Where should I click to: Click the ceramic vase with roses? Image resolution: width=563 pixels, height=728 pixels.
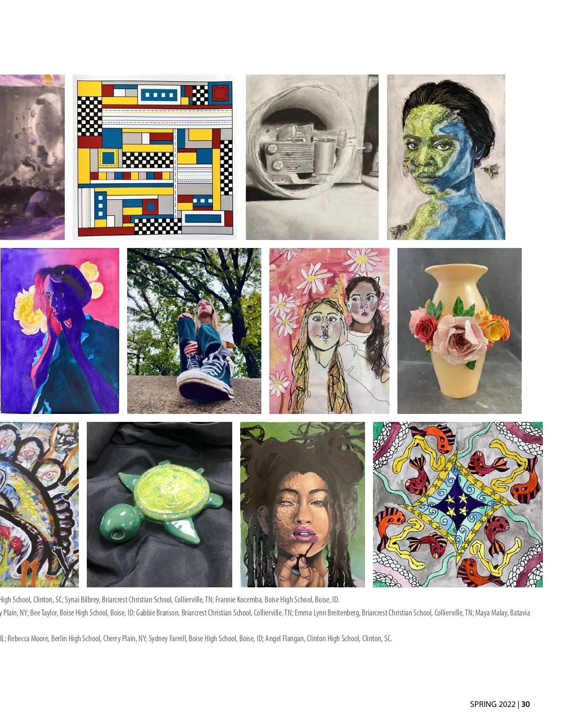click(459, 331)
